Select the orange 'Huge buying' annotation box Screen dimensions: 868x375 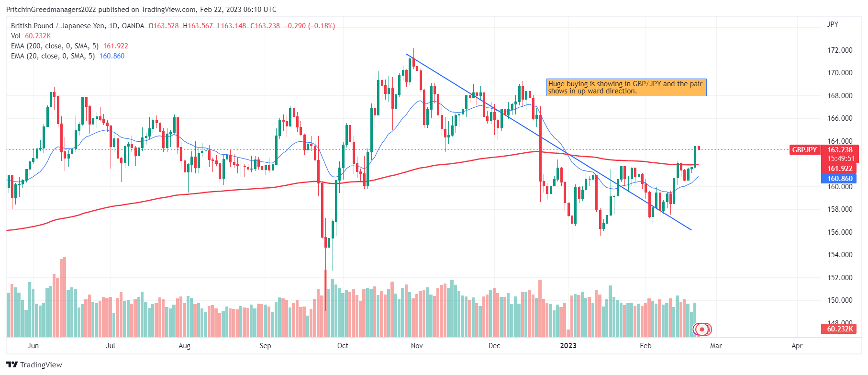pyautogui.click(x=626, y=87)
